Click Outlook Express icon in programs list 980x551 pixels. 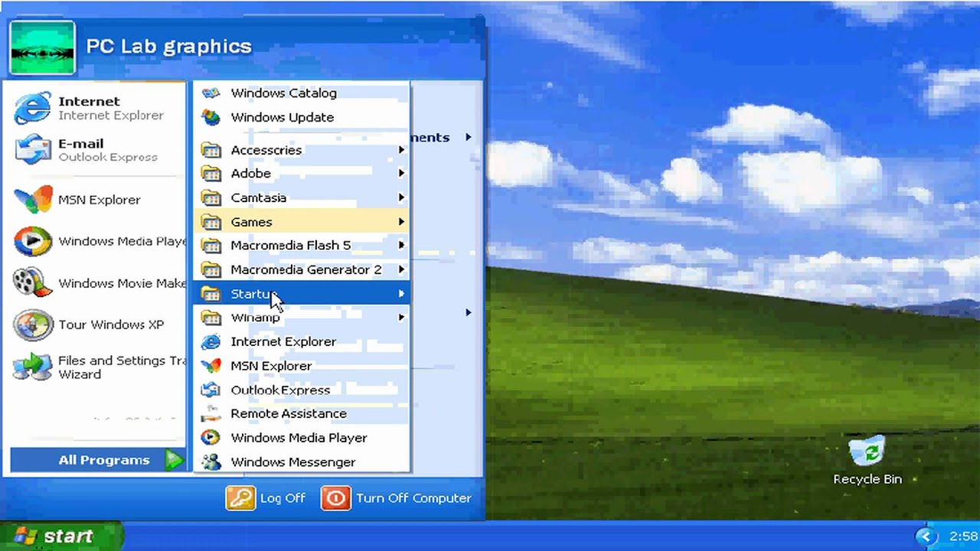211,390
